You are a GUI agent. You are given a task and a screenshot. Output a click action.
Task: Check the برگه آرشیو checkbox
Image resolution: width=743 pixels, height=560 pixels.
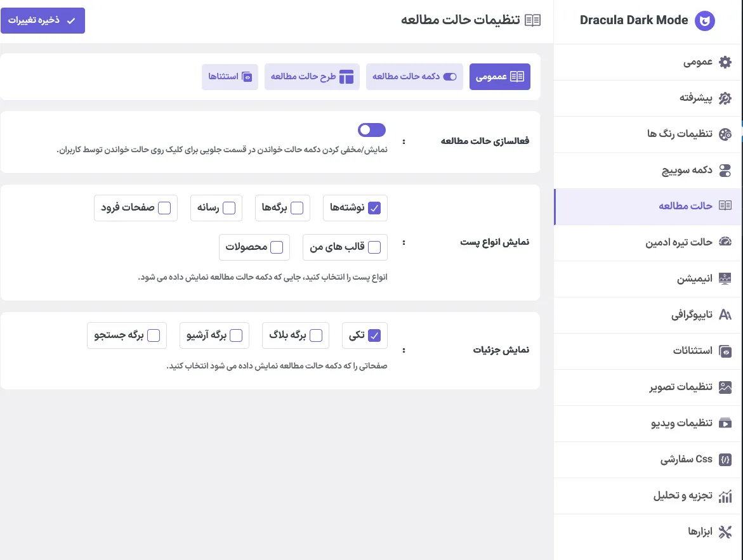point(236,335)
